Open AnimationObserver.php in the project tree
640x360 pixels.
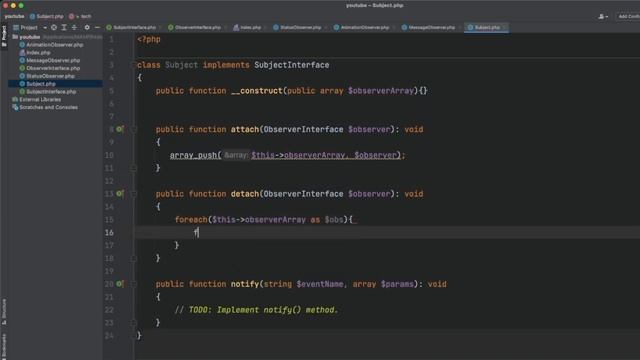tap(55, 45)
